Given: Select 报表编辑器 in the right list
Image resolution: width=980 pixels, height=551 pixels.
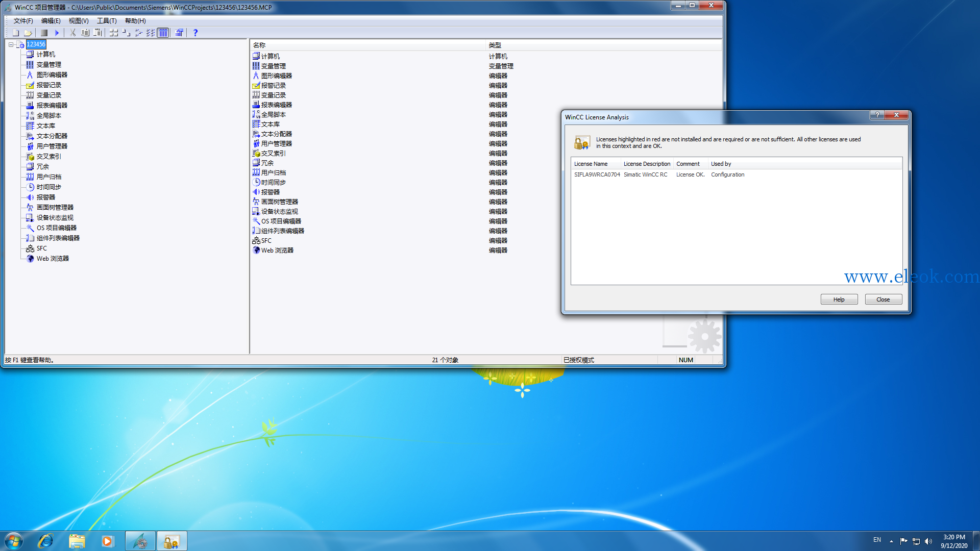Looking at the screenshot, I should coord(277,105).
